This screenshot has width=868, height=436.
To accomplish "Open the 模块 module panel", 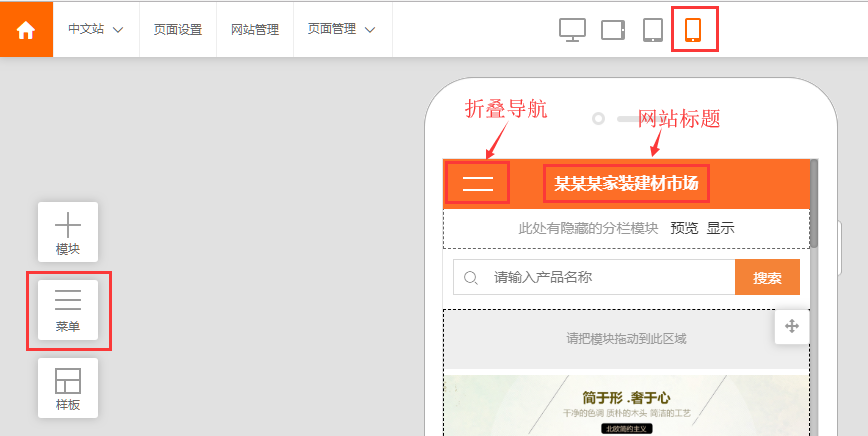I will (68, 232).
